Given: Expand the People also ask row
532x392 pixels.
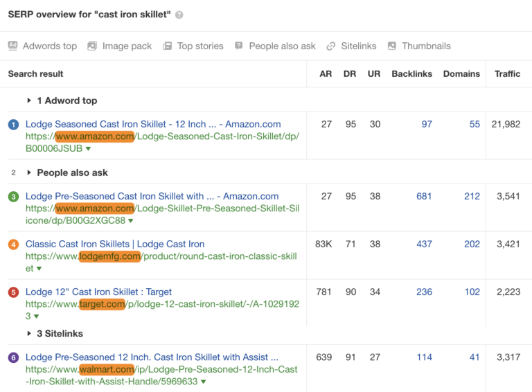Looking at the screenshot, I should 29,172.
